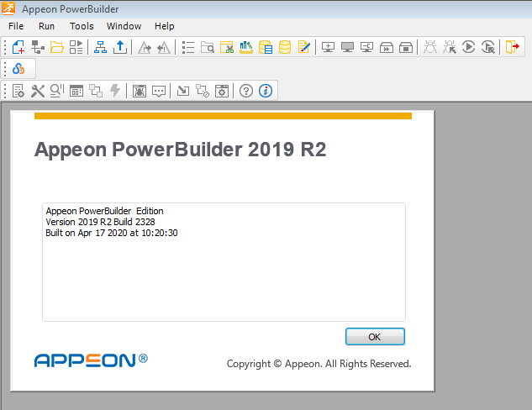Image resolution: width=532 pixels, height=410 pixels.
Task: Click the 'Built on Apr 17 2020' line
Action: (112, 233)
